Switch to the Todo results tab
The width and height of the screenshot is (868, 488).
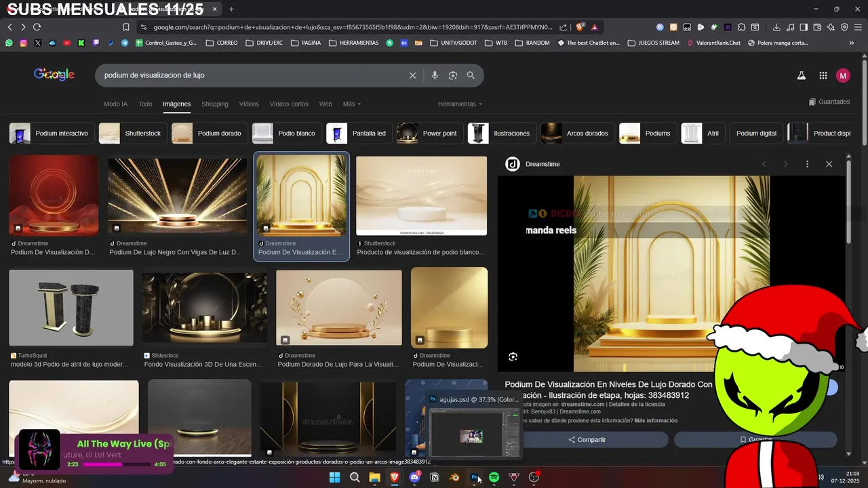[x=145, y=104]
